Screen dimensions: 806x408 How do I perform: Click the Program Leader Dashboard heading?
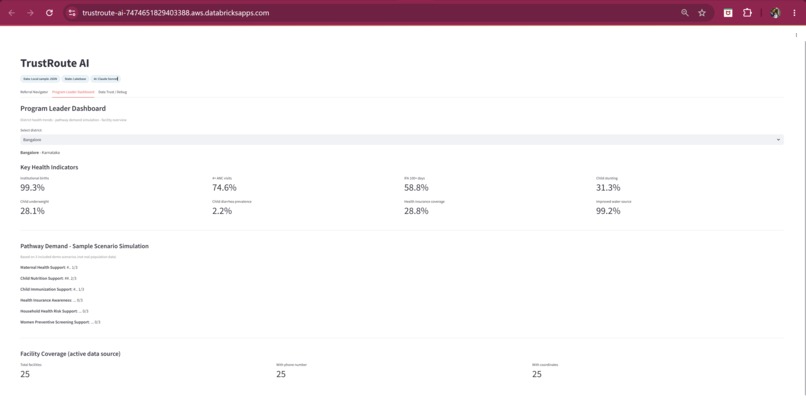(x=63, y=108)
